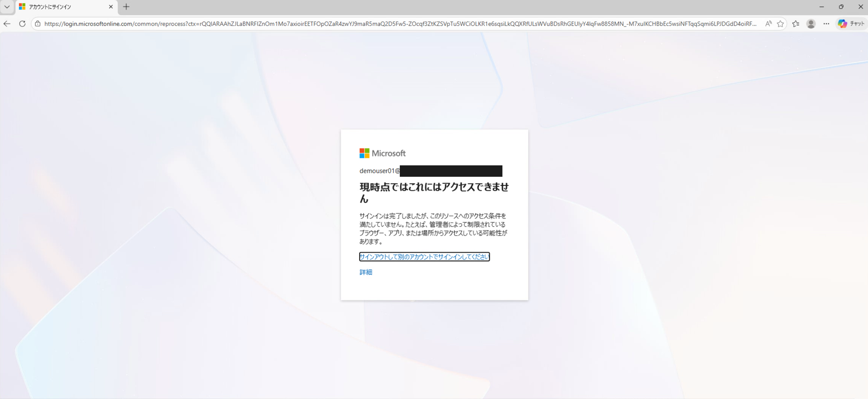Restore down the browser window
Viewport: 868px width, 399px height.
841,7
